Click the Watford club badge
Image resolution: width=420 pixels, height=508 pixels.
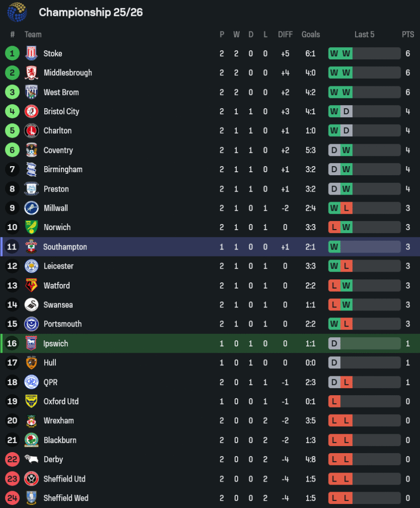(31, 285)
